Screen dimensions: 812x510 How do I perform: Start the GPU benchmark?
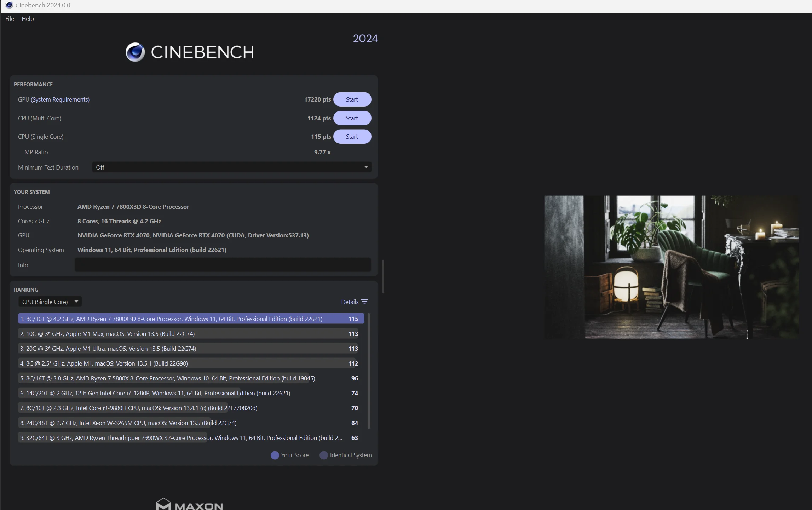(x=352, y=99)
